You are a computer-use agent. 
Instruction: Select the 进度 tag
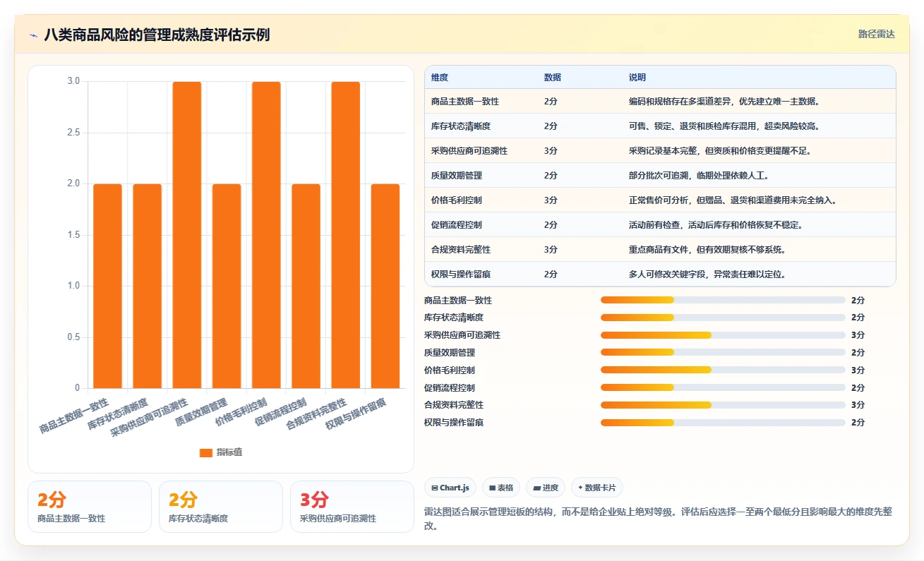[x=546, y=488]
